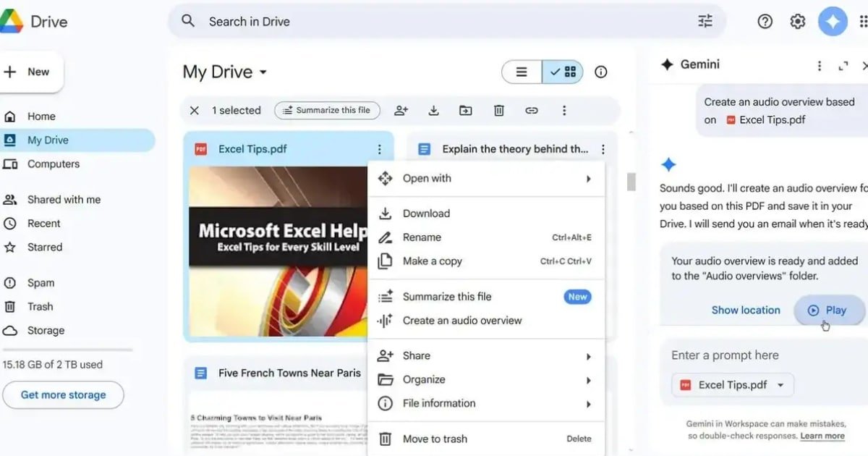Click the Docs icon on Five French Towns card
Viewport: 868px width, 456px height.
[x=200, y=373]
